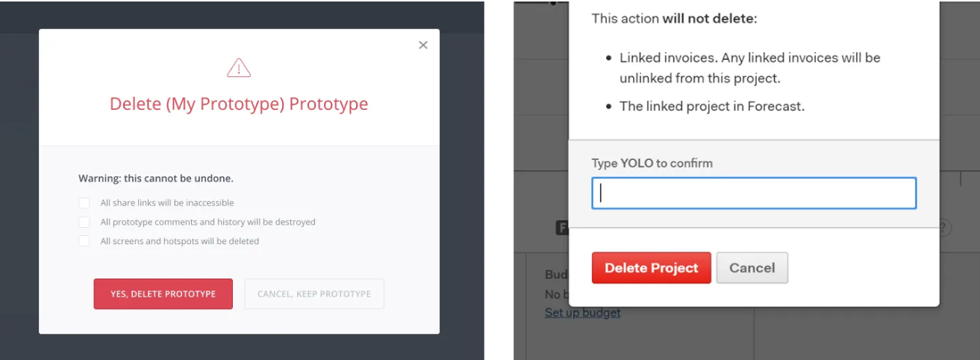
Task: Click the red warning triangle icon
Action: click(239, 69)
